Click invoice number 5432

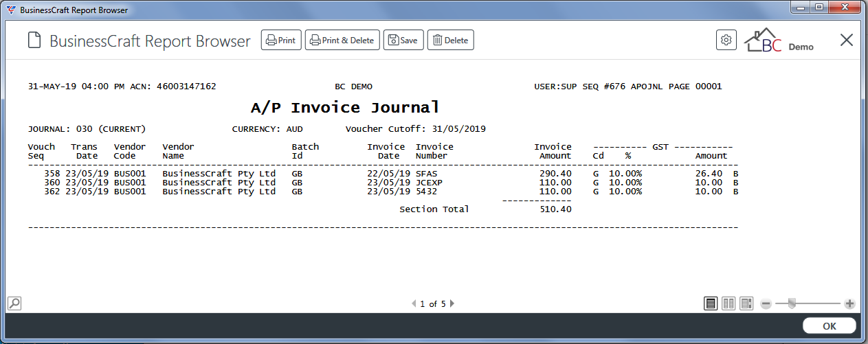426,192
